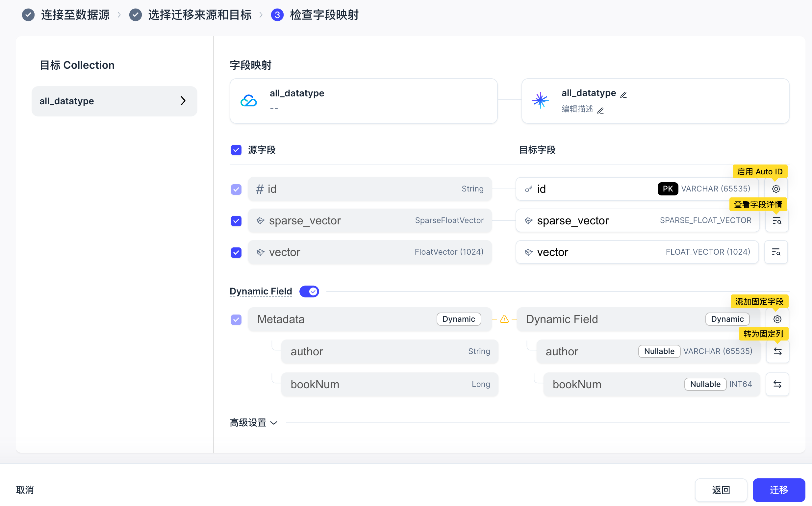Click the completed checkmark for 选择迁移来源和目标 step

pos(136,15)
